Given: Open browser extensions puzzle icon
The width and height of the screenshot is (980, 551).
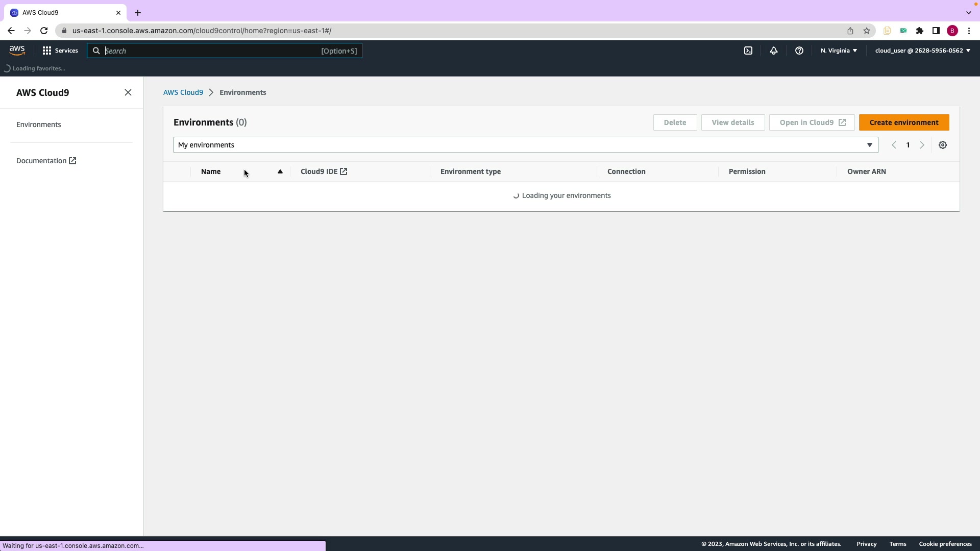Looking at the screenshot, I should point(920,31).
